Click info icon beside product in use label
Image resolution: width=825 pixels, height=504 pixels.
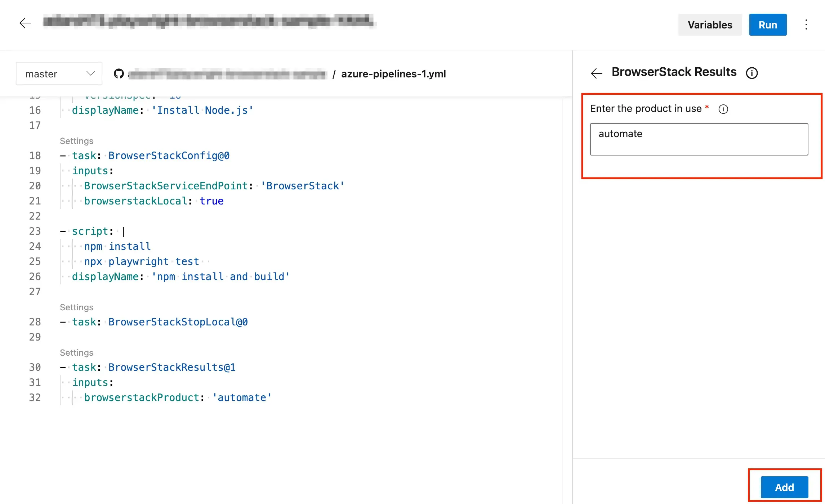(x=723, y=109)
